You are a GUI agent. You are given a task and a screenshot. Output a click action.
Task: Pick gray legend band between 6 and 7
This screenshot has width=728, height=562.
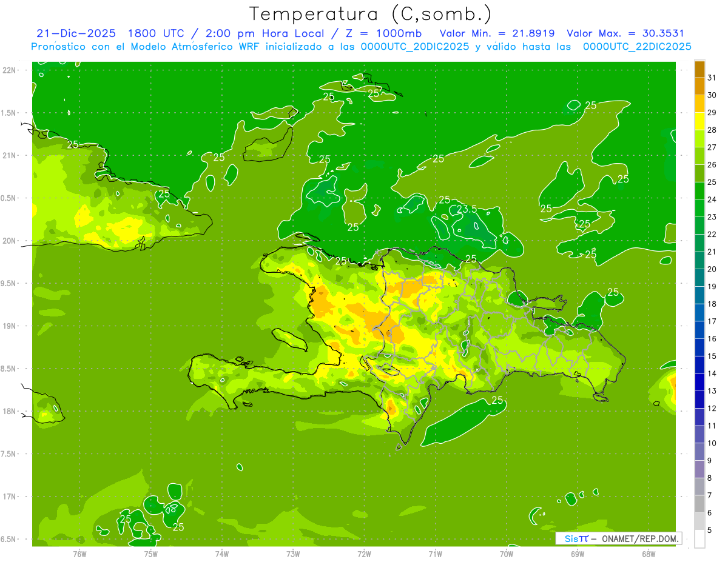click(x=699, y=504)
